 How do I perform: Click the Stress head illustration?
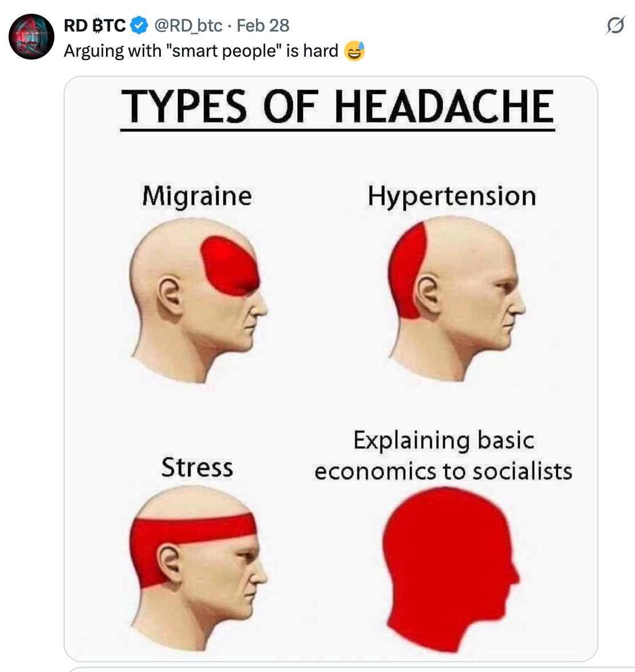tap(198, 569)
